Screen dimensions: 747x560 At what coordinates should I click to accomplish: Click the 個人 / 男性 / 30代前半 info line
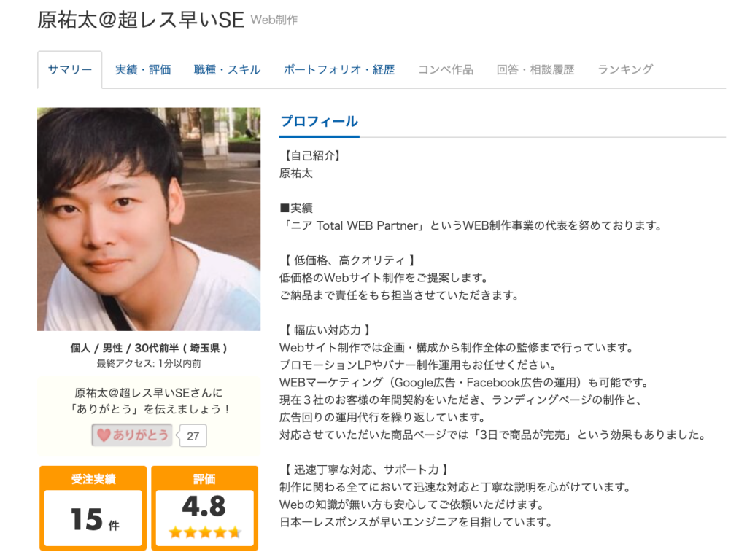[149, 348]
